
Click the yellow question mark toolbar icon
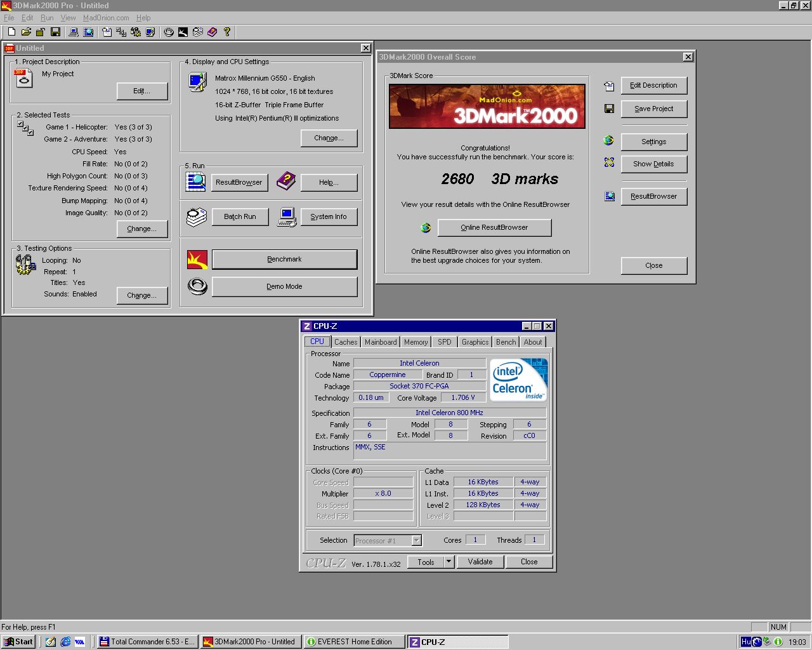pos(227,32)
